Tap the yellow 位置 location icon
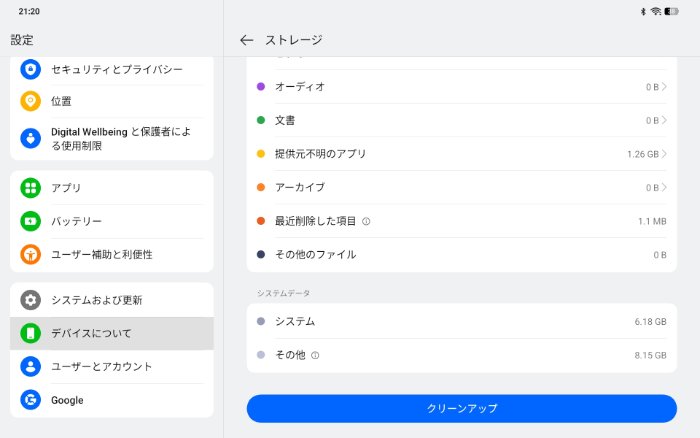Viewport: 700px width, 438px height. click(x=31, y=101)
